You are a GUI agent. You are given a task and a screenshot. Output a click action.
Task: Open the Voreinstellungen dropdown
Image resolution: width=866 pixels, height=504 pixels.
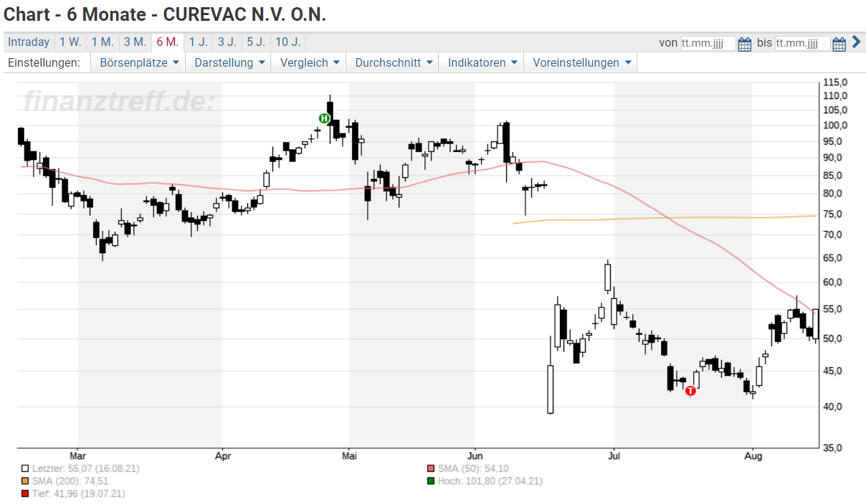click(581, 62)
